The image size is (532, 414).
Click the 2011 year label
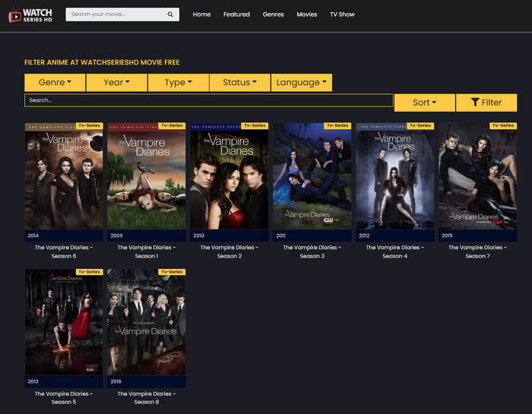point(281,235)
